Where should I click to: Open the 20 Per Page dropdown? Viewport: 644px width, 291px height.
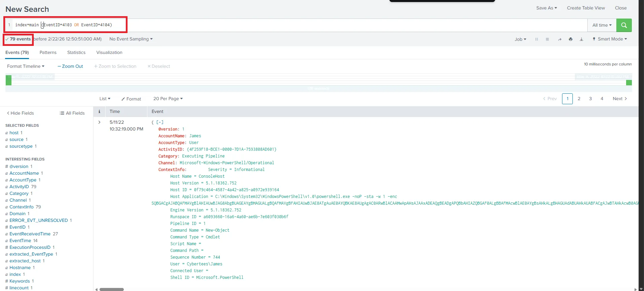168,98
